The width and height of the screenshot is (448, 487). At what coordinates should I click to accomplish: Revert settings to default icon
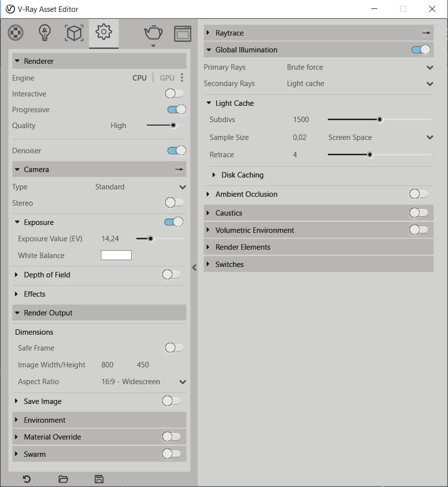[x=27, y=479]
